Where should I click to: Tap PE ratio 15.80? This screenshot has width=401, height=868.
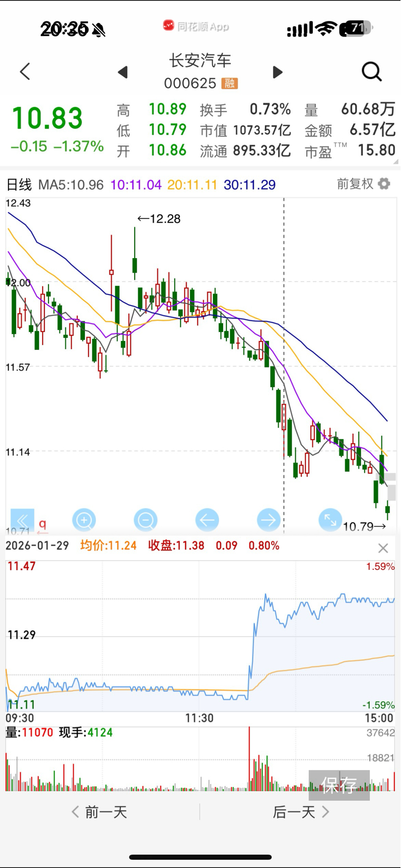[x=376, y=150]
